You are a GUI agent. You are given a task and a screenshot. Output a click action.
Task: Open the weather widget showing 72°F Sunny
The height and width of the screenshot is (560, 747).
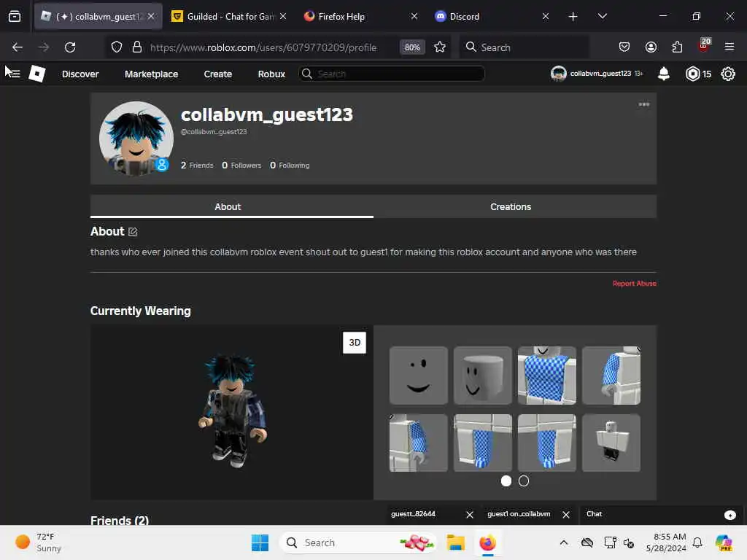pyautogui.click(x=39, y=542)
